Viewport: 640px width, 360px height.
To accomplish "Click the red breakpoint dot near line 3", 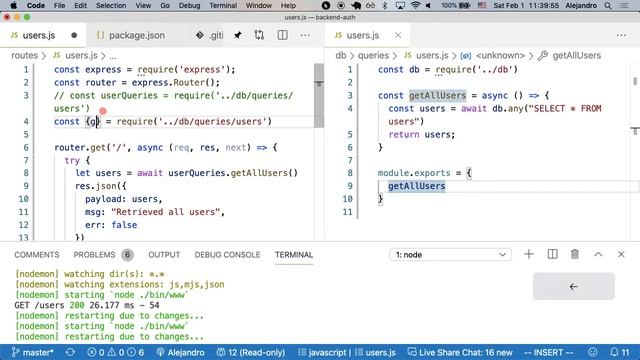I will coord(103,111).
